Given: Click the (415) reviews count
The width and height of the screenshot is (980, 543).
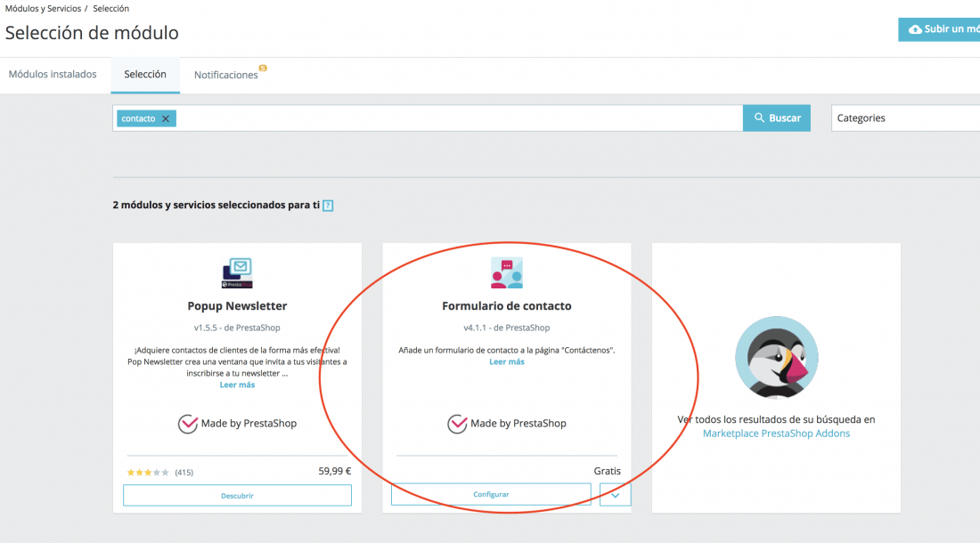Looking at the screenshot, I should (184, 473).
